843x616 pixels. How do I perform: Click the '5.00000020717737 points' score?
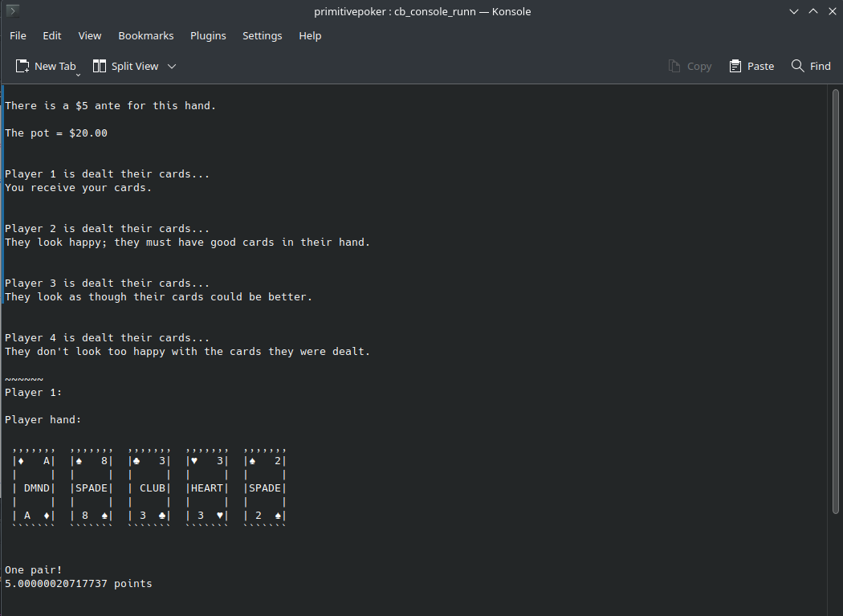[79, 583]
